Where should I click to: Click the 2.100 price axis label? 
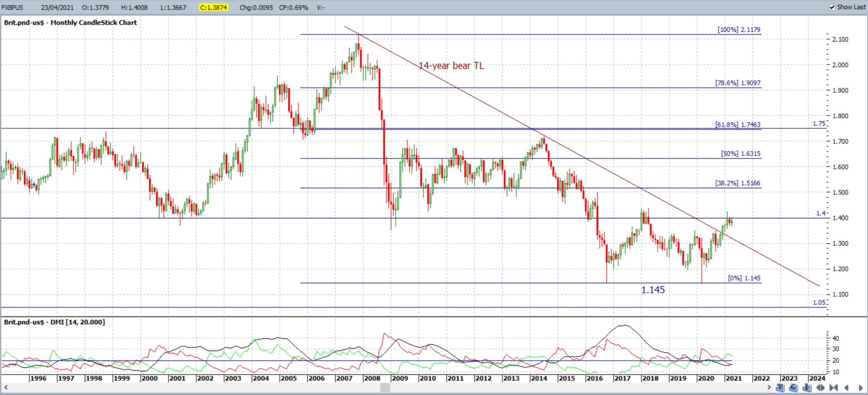tap(840, 39)
